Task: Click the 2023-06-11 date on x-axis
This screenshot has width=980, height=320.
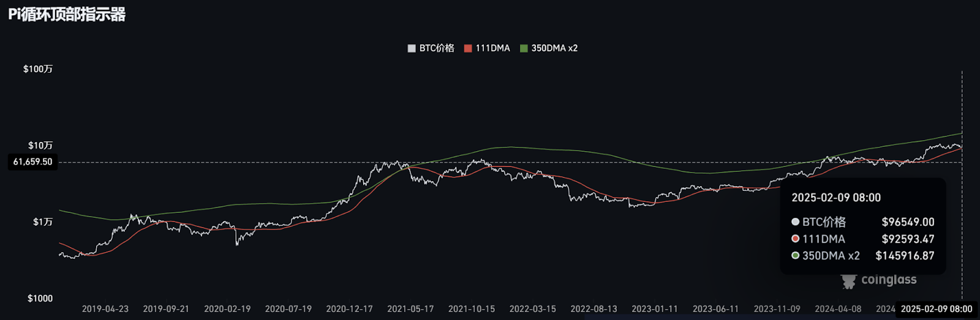Action: click(716, 309)
